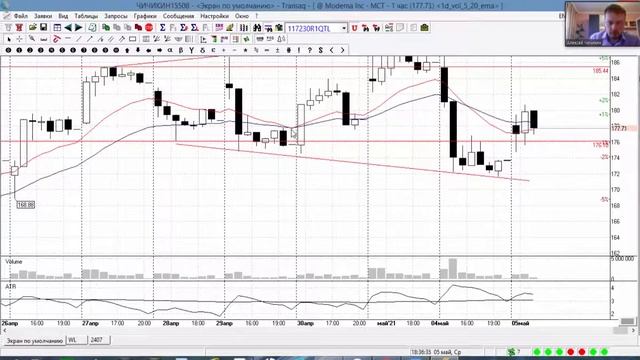Viewport: 640px width, 360px height.
Task: Switch to the Экран по умолчанию tab
Action: (x=35, y=340)
